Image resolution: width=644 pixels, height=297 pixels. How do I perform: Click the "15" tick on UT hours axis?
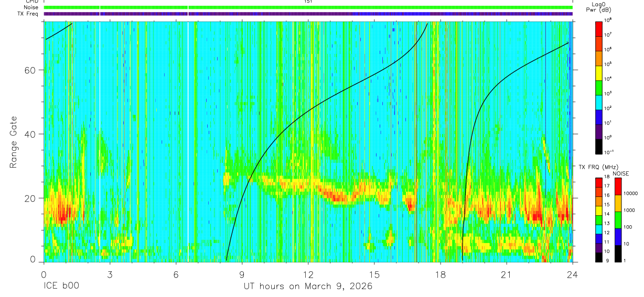(x=374, y=274)
